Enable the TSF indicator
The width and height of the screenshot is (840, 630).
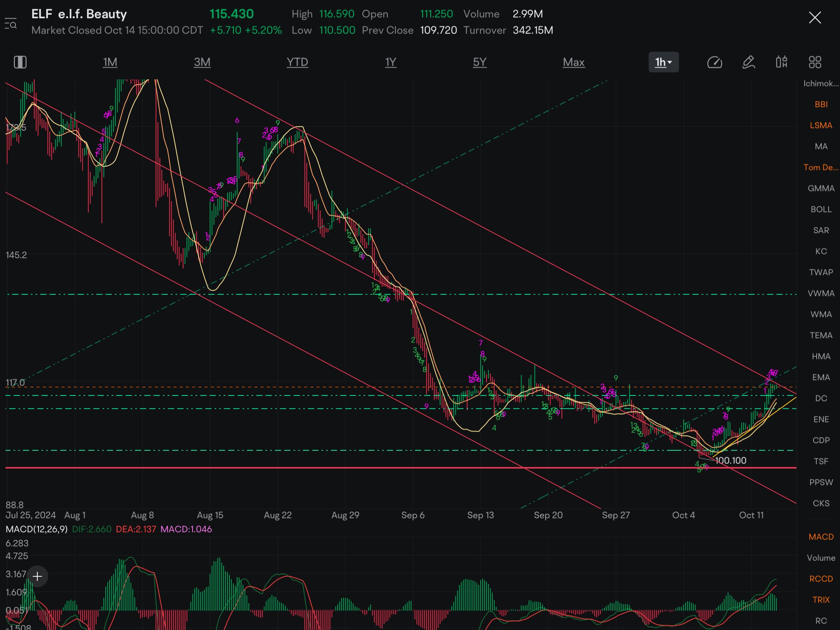[821, 462]
